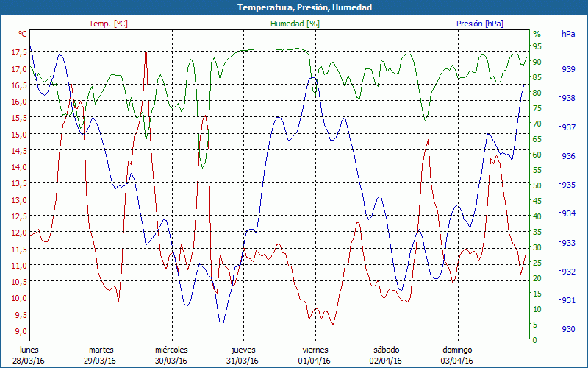Pick the martes 29/03/16 date marker
Screen dimensions: 588x368
pyautogui.click(x=101, y=355)
